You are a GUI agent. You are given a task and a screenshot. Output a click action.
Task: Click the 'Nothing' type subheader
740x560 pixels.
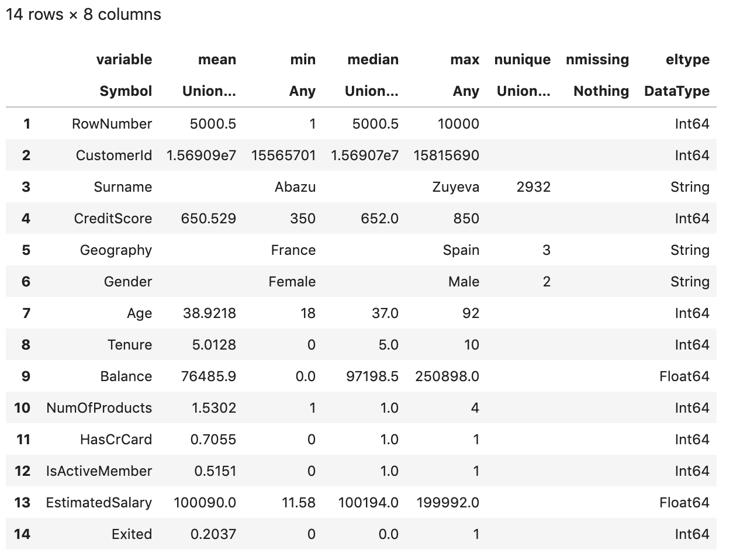tap(601, 91)
